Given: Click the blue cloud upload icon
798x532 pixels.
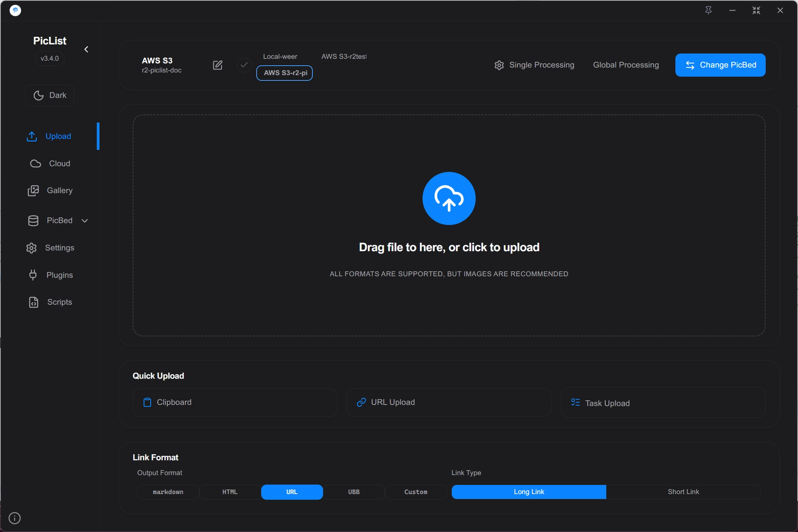Looking at the screenshot, I should pyautogui.click(x=449, y=198).
